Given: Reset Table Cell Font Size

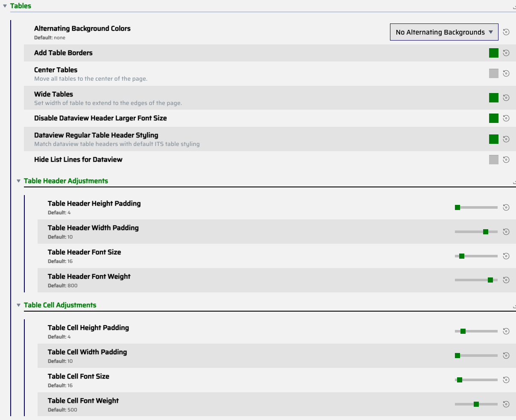Looking at the screenshot, I should [506, 380].
